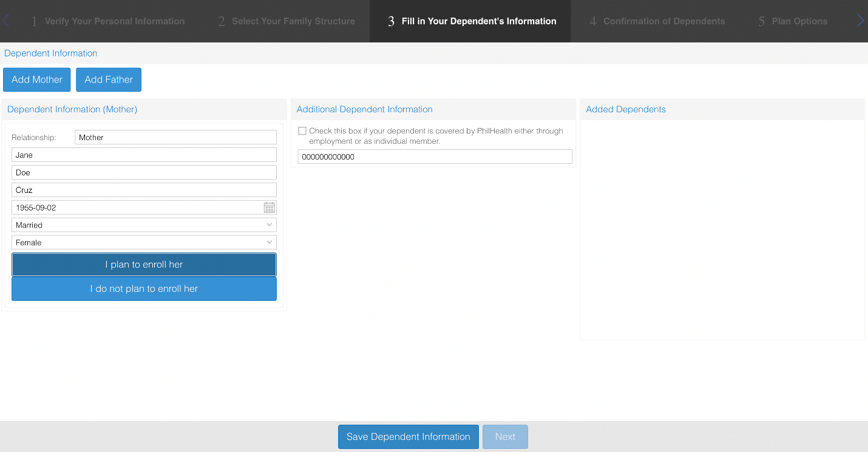Click the birthdate field showing 1955-09-02

tap(137, 207)
